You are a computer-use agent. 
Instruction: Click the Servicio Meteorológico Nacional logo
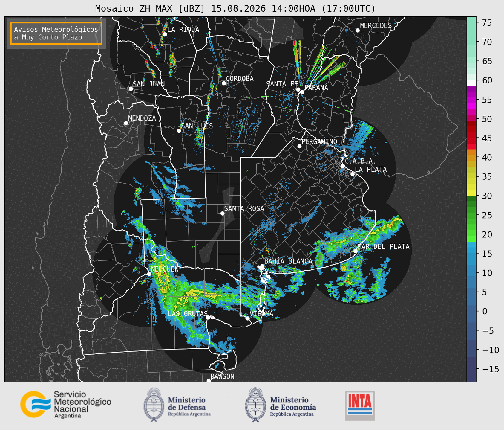[66, 404]
